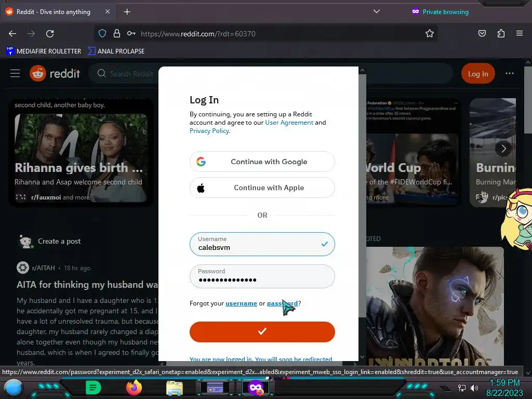Screen dimensions: 532x399
Task: Open Firefox from the taskbar
Action: [x=134, y=388]
